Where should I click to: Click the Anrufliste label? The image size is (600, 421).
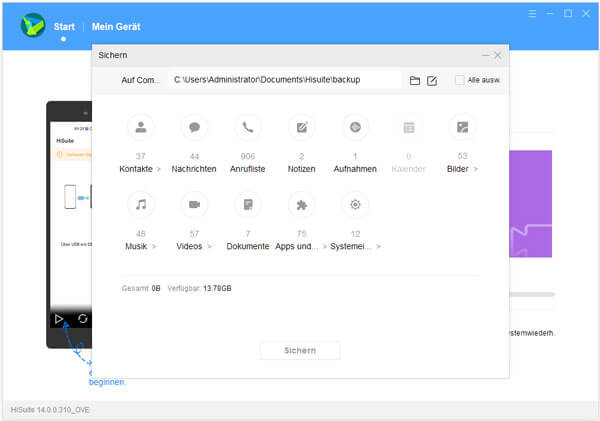point(248,169)
